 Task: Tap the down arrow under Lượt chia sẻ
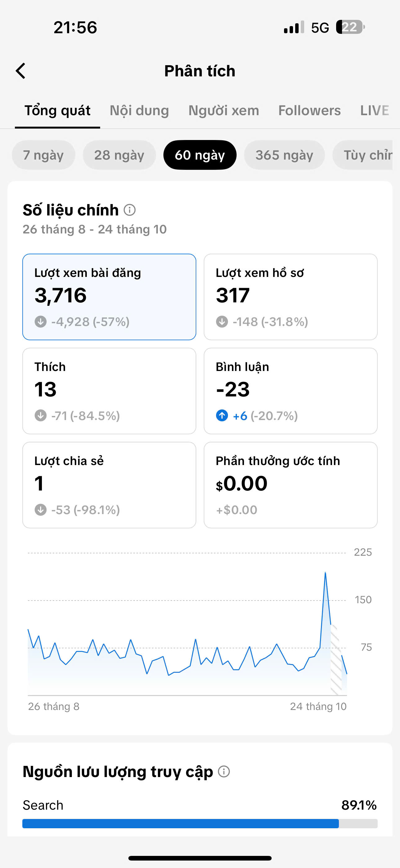pos(41,509)
